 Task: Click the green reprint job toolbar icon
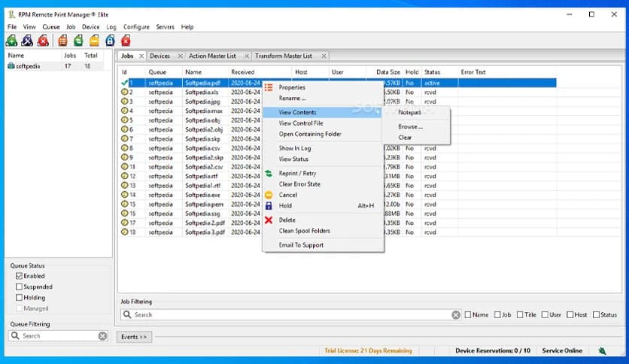pos(78,41)
